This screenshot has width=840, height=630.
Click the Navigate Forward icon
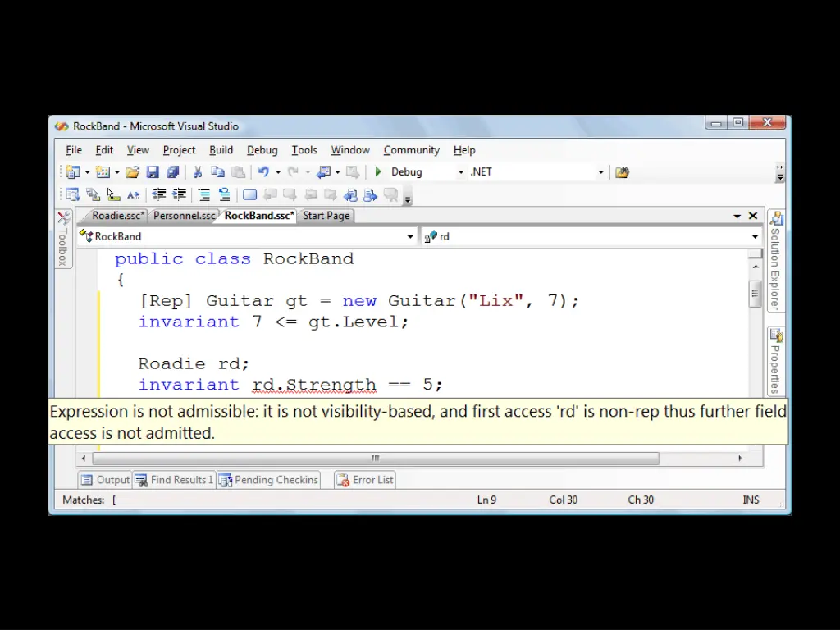(353, 172)
